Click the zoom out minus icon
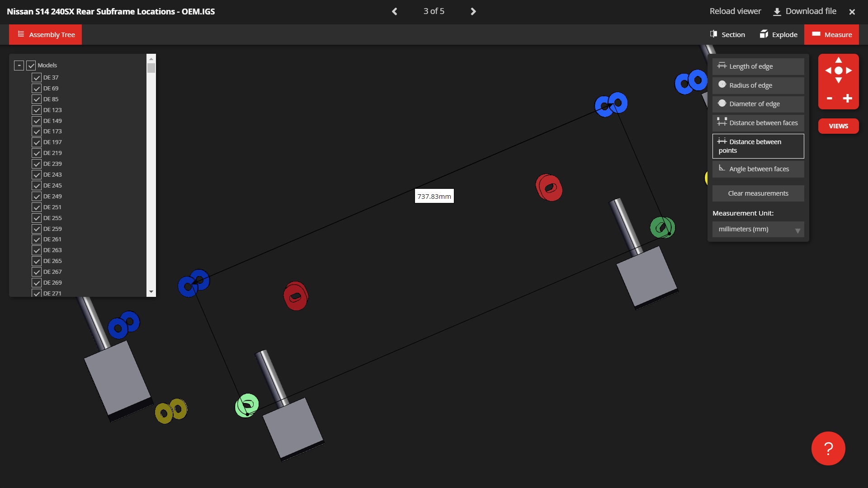This screenshot has height=488, width=868. (x=830, y=99)
